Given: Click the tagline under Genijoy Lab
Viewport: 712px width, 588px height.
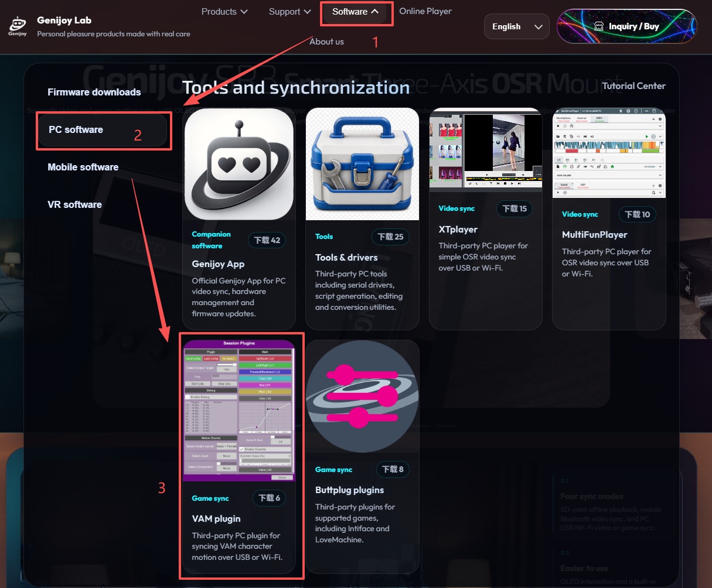Looking at the screenshot, I should pos(114,34).
